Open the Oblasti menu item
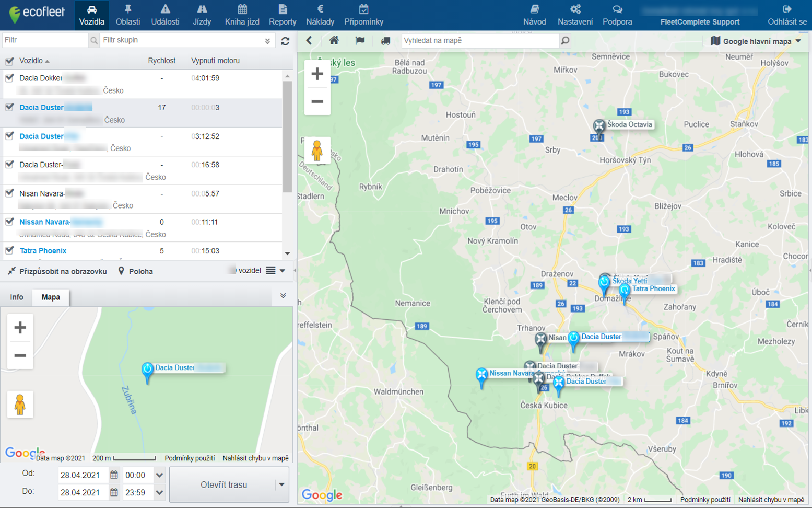The width and height of the screenshot is (812, 508). coord(128,15)
